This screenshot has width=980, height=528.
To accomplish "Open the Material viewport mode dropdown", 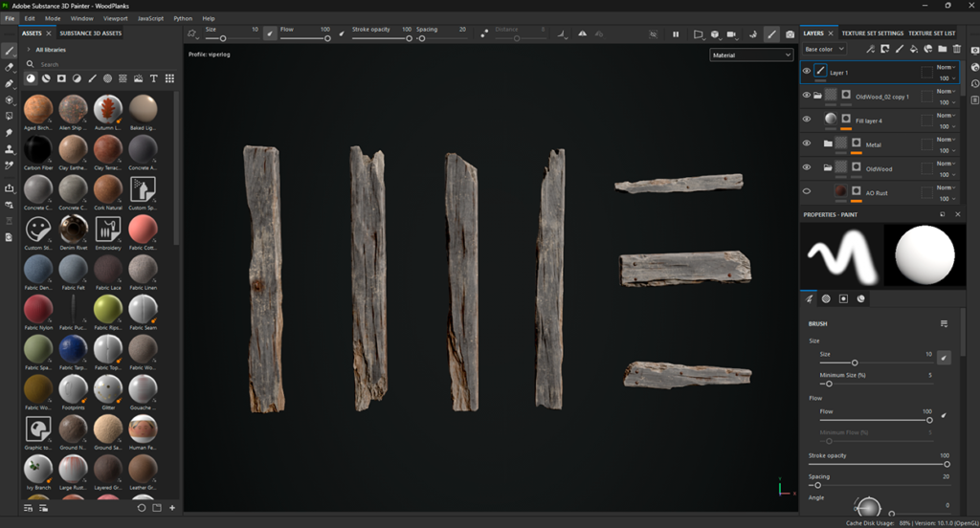I will tap(750, 55).
